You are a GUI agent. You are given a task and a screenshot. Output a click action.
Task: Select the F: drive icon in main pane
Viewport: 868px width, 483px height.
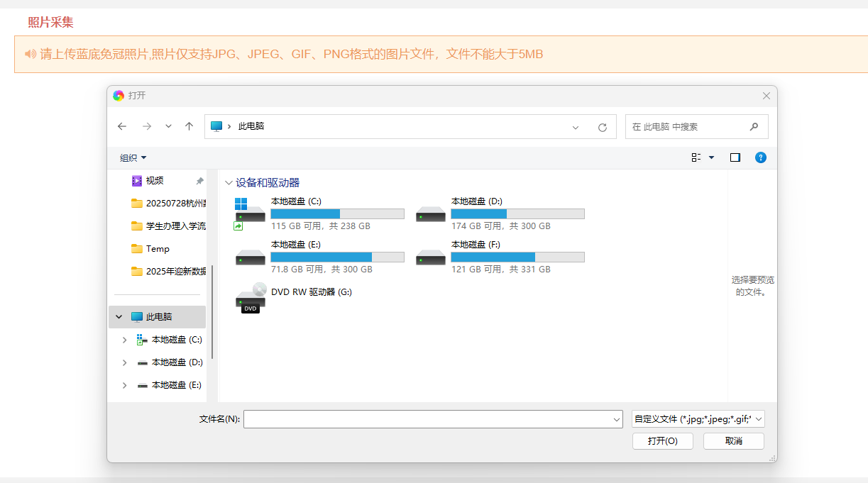tap(431, 257)
